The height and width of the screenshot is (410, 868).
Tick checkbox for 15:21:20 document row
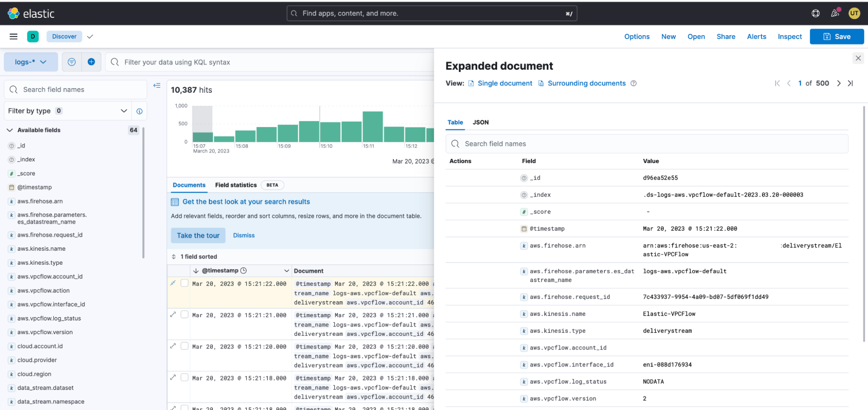point(185,346)
